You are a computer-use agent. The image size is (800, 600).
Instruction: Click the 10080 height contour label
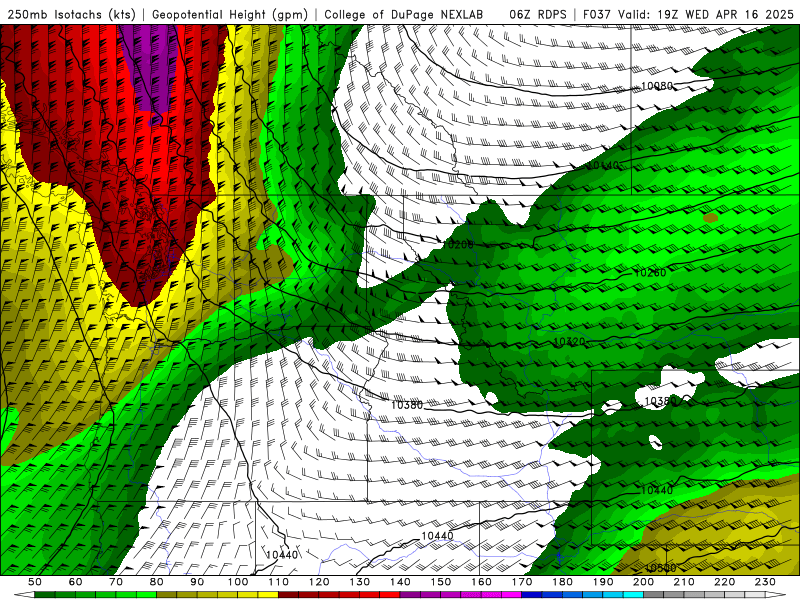(x=657, y=86)
